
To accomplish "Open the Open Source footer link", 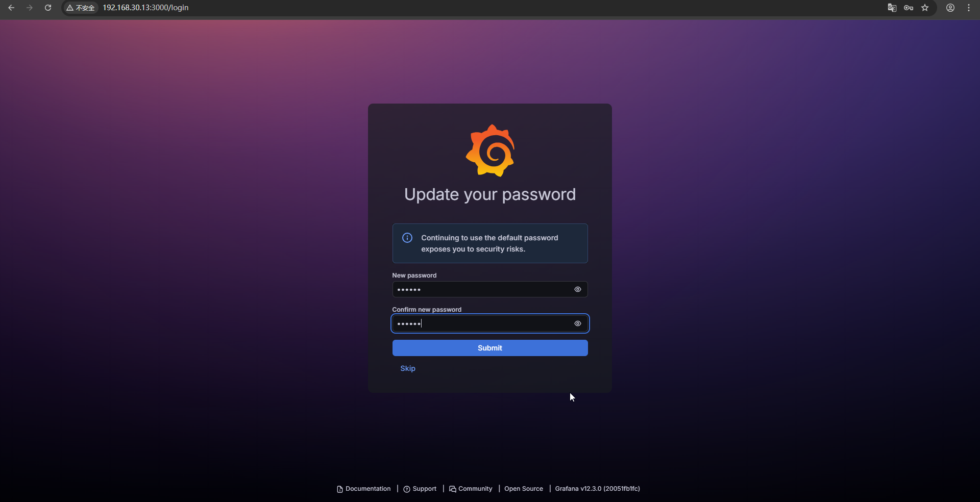I will [524, 489].
